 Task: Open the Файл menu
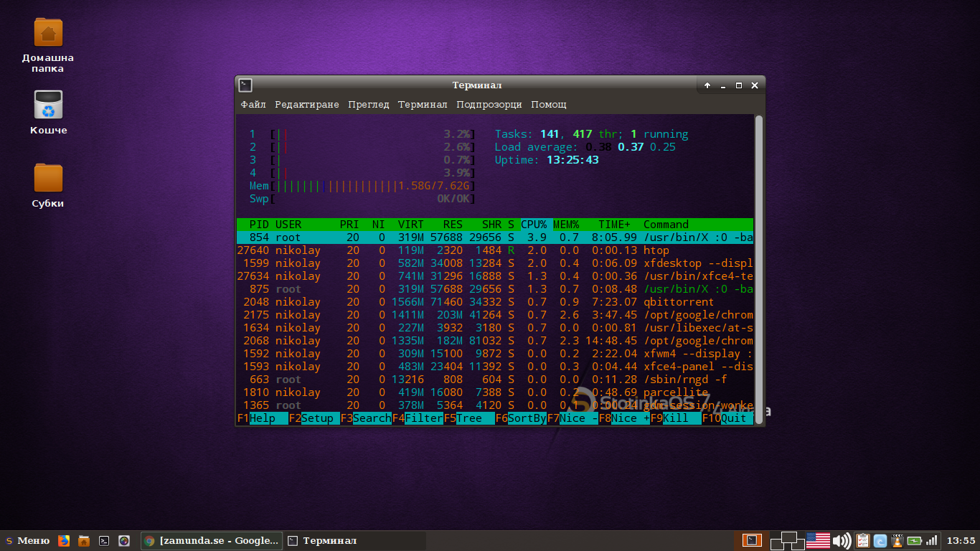coord(253,105)
